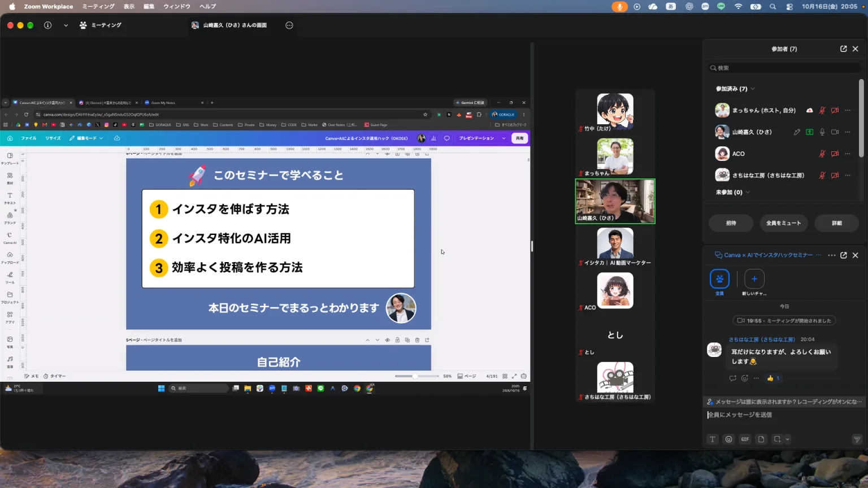Open the GIF picker in chat

pos(745,439)
